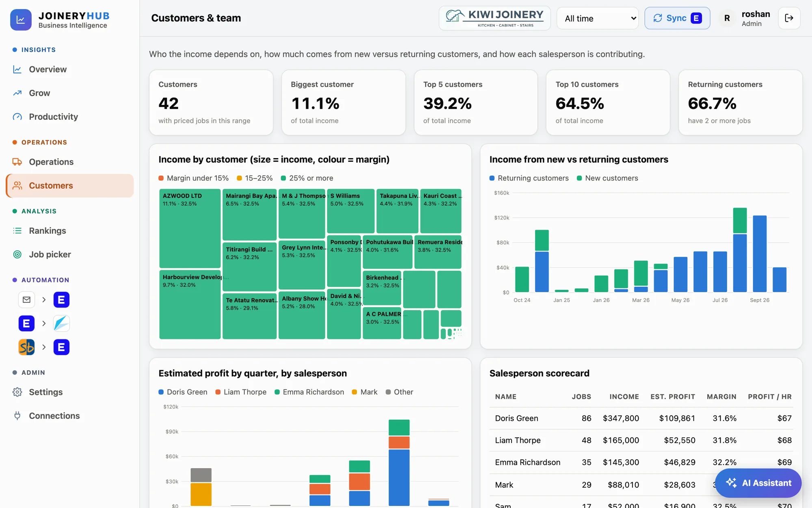Open the AI Assistant button
Image resolution: width=812 pixels, height=508 pixels.
coord(758,483)
